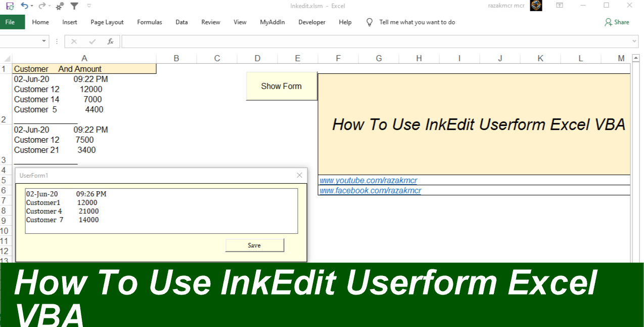Open the Developer tab
The height and width of the screenshot is (327, 644).
(x=312, y=22)
